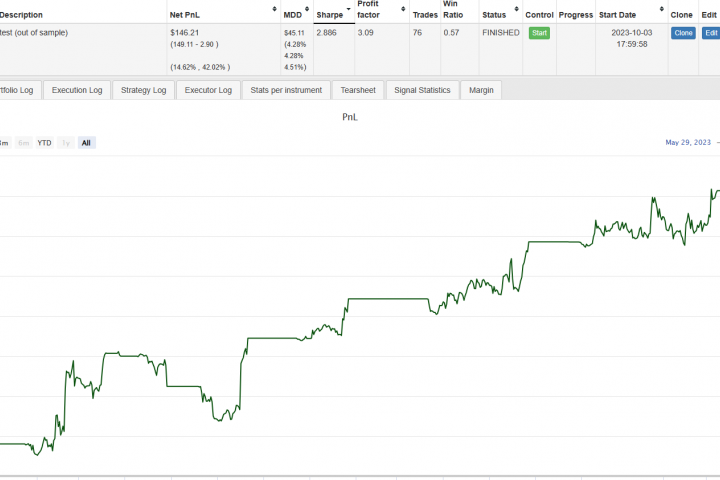
Task: Clone the test backtest
Action: (x=683, y=33)
